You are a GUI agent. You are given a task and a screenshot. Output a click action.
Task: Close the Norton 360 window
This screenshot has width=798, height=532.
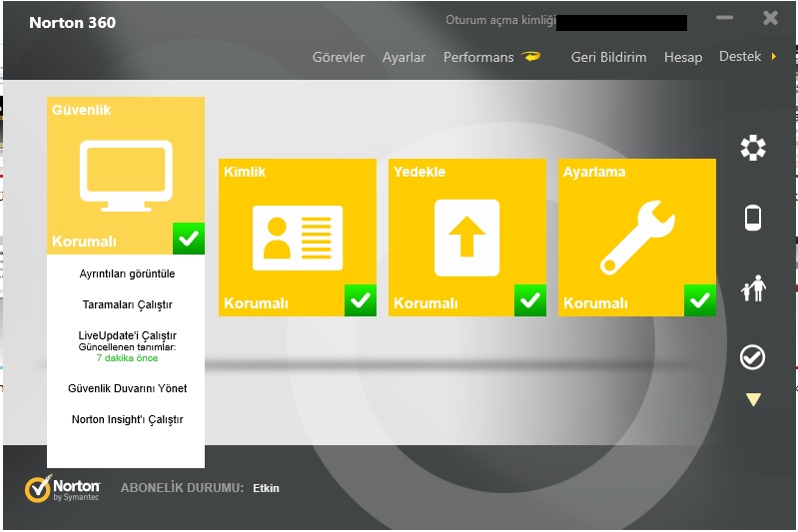(770, 18)
